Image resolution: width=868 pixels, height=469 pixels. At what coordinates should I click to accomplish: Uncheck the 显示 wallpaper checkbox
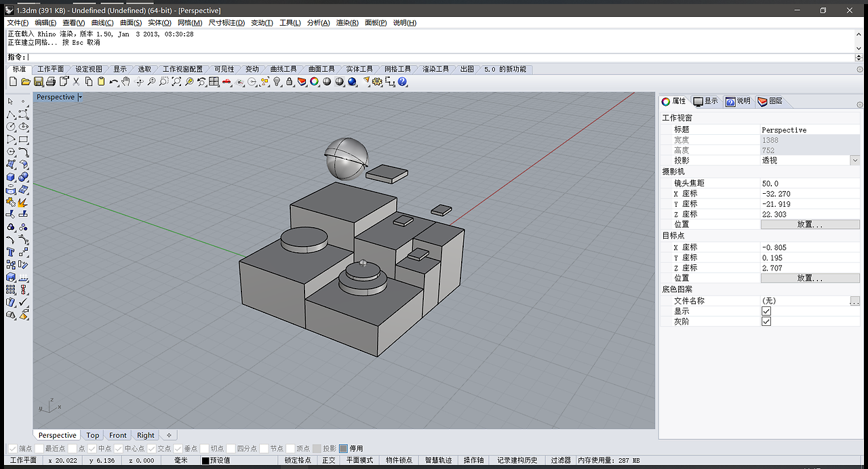(766, 311)
